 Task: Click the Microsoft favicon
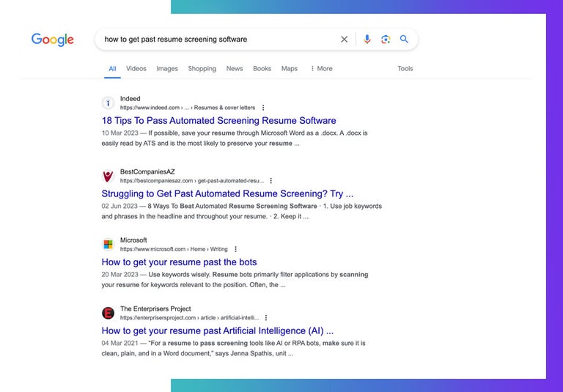pyautogui.click(x=108, y=245)
